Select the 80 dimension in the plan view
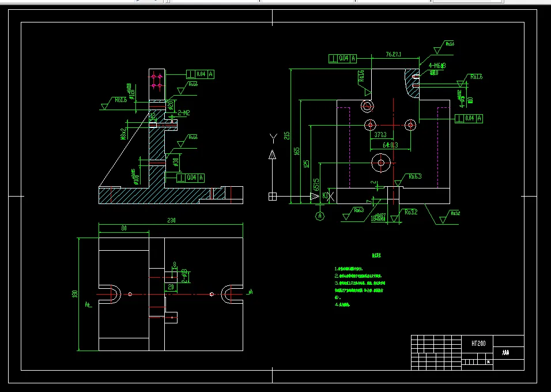Image resolution: width=551 pixels, height=392 pixels. [x=124, y=228]
